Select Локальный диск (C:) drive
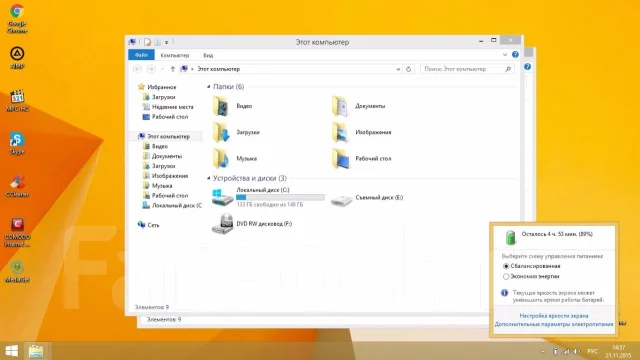The height and width of the screenshot is (360, 640). (x=268, y=197)
